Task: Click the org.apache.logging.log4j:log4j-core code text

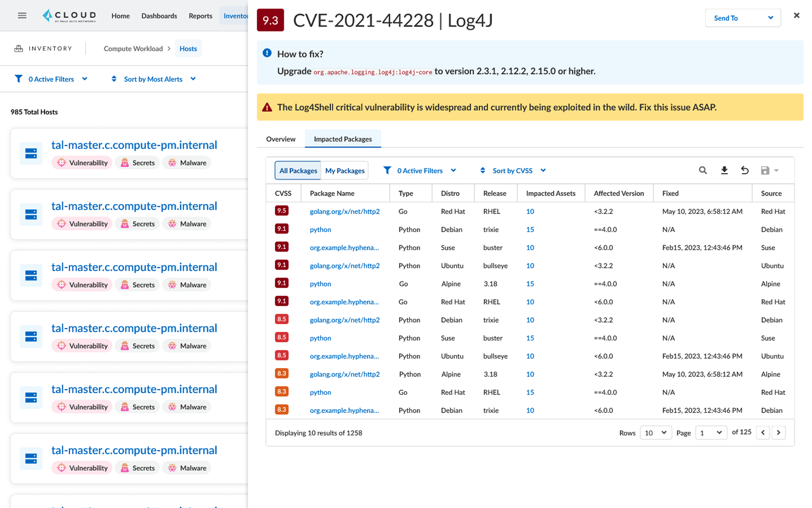Action: point(373,72)
